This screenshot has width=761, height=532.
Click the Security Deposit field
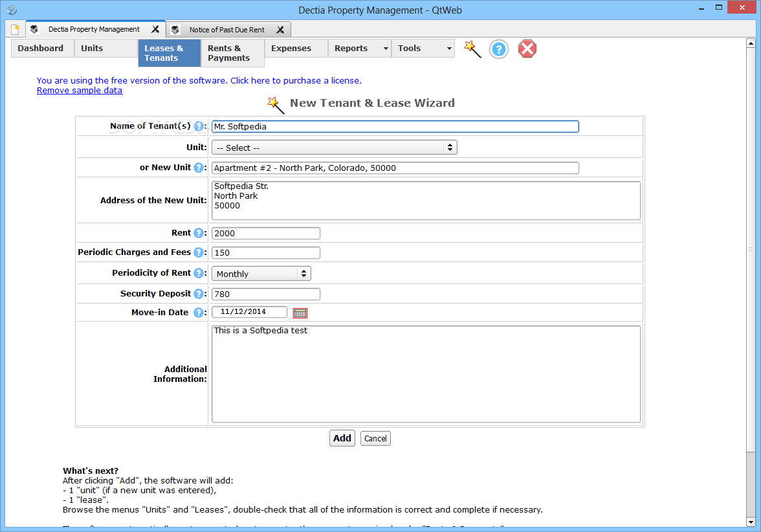pyautogui.click(x=266, y=294)
